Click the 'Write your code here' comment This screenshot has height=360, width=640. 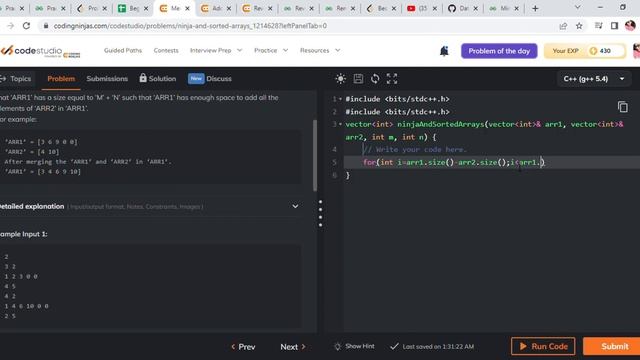(x=415, y=149)
